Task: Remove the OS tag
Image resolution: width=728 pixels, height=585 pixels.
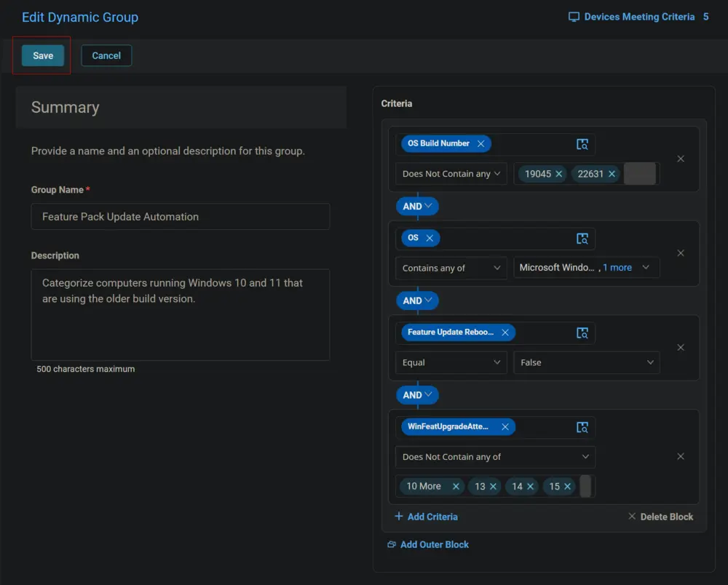Action: 430,238
